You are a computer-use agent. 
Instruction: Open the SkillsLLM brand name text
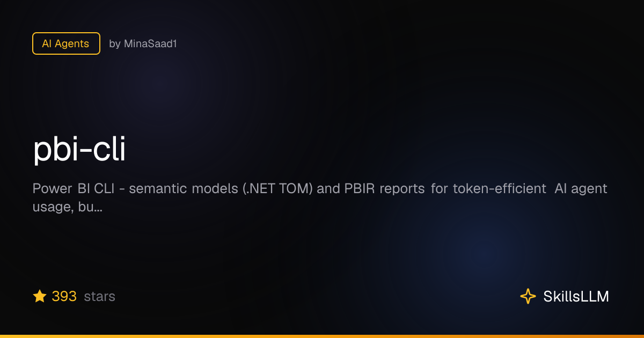point(576,296)
